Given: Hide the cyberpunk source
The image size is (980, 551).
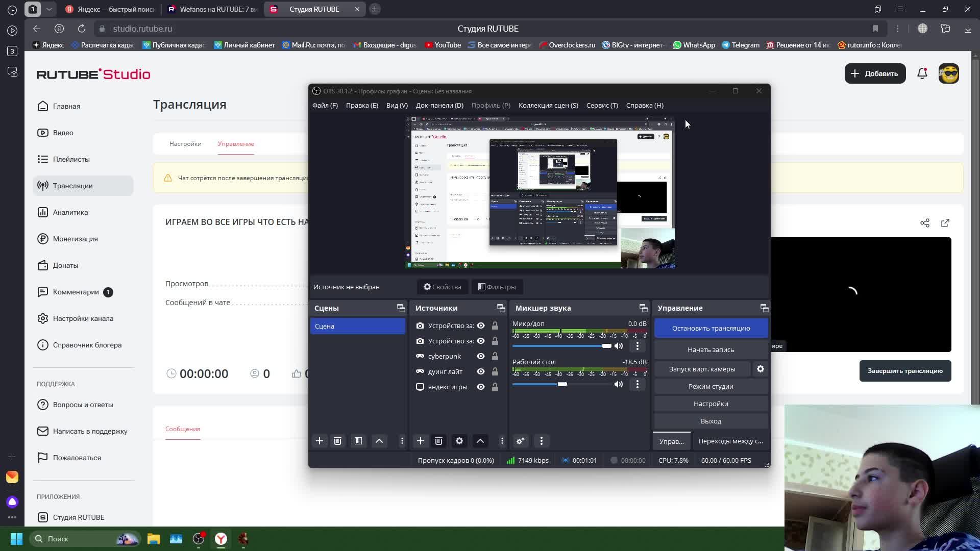Looking at the screenshot, I should 481,356.
